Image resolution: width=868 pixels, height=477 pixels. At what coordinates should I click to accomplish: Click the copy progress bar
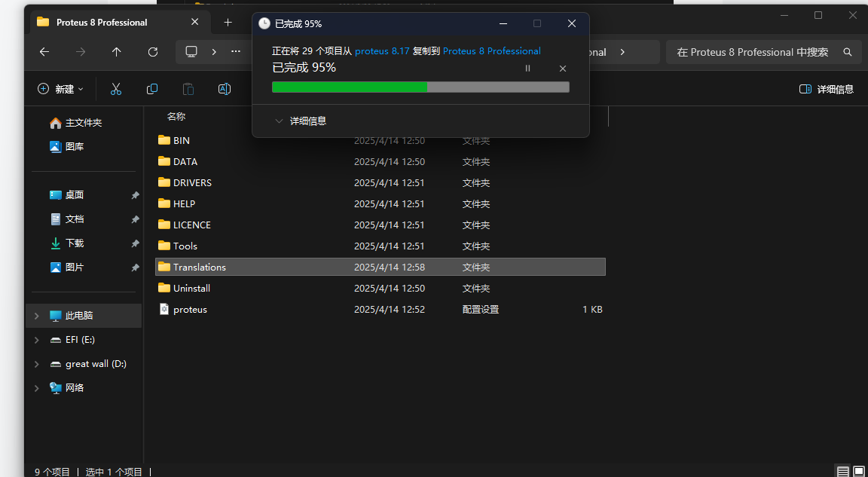[x=420, y=87]
